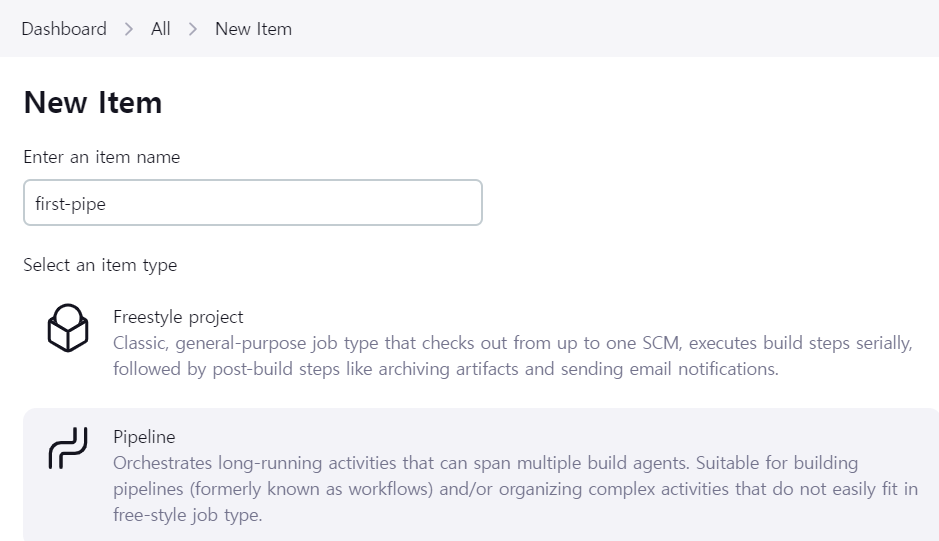Image resolution: width=939 pixels, height=541 pixels.
Task: Select the Freestyle project cube icon
Action: pos(68,329)
